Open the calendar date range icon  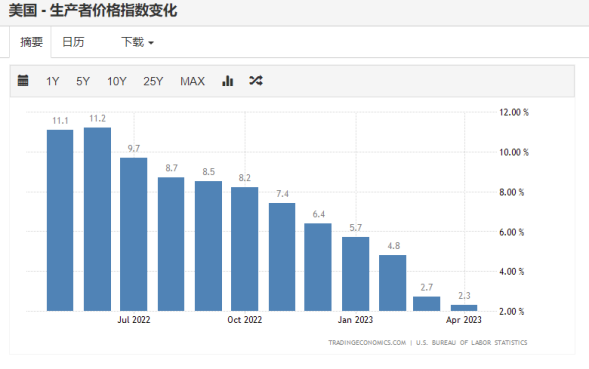[x=23, y=80]
